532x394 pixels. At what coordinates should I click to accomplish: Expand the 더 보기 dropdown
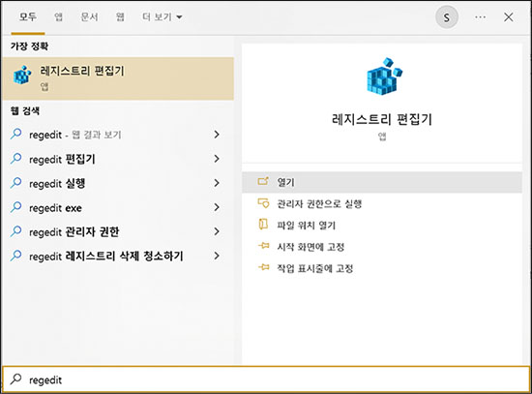coord(163,17)
